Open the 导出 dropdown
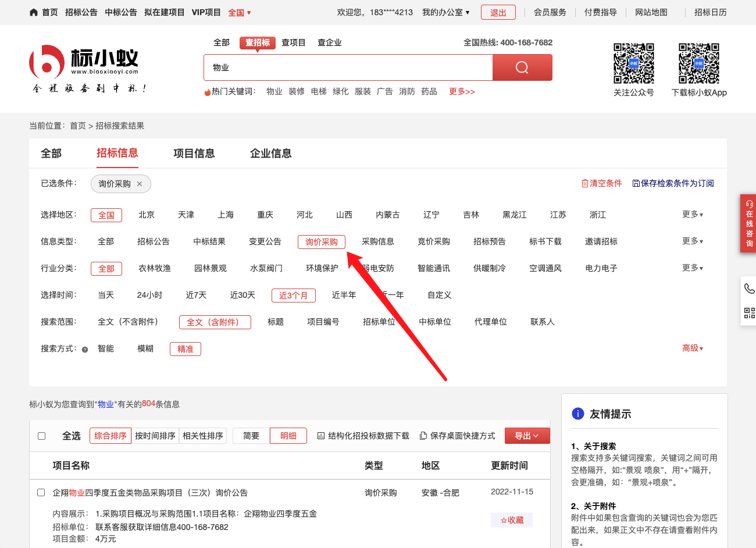756x548 pixels. (x=527, y=436)
